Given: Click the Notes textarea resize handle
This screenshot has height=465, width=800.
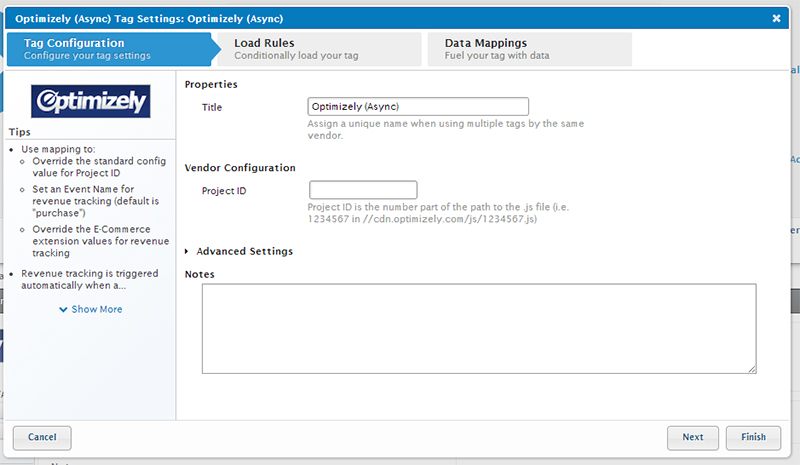Looking at the screenshot, I should tap(750, 368).
